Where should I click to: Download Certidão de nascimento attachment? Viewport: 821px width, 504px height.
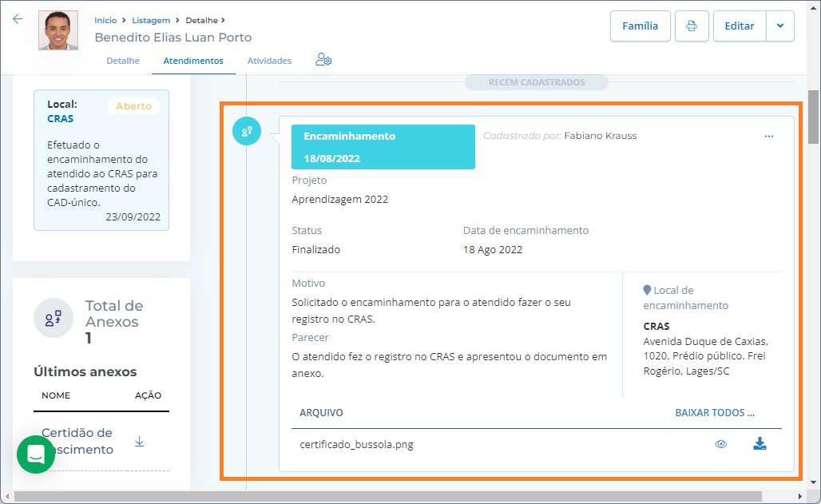[x=139, y=442]
